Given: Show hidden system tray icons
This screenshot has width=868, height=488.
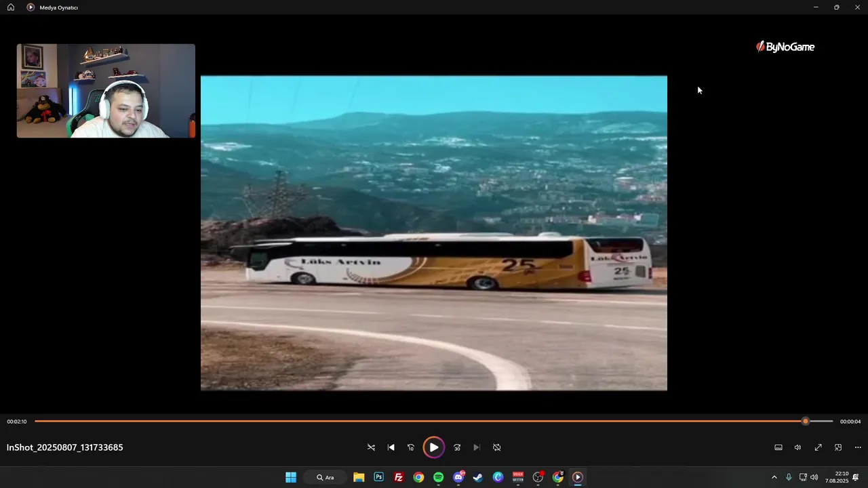Looking at the screenshot, I should point(774,477).
